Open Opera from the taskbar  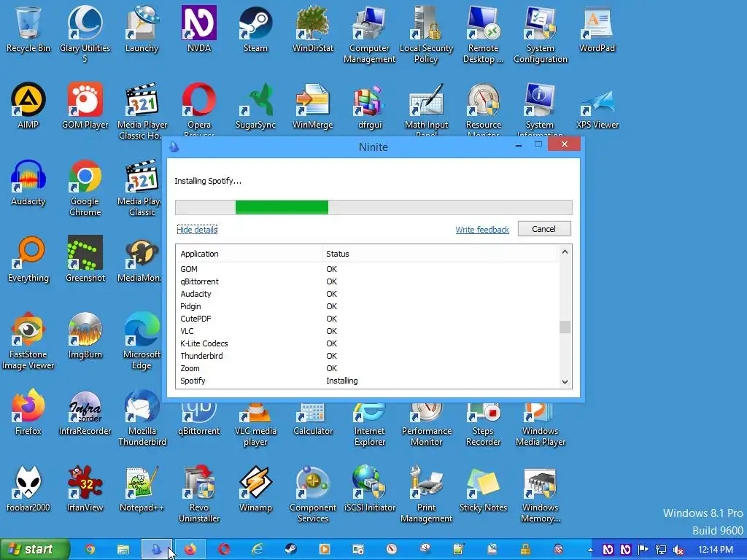(x=224, y=550)
